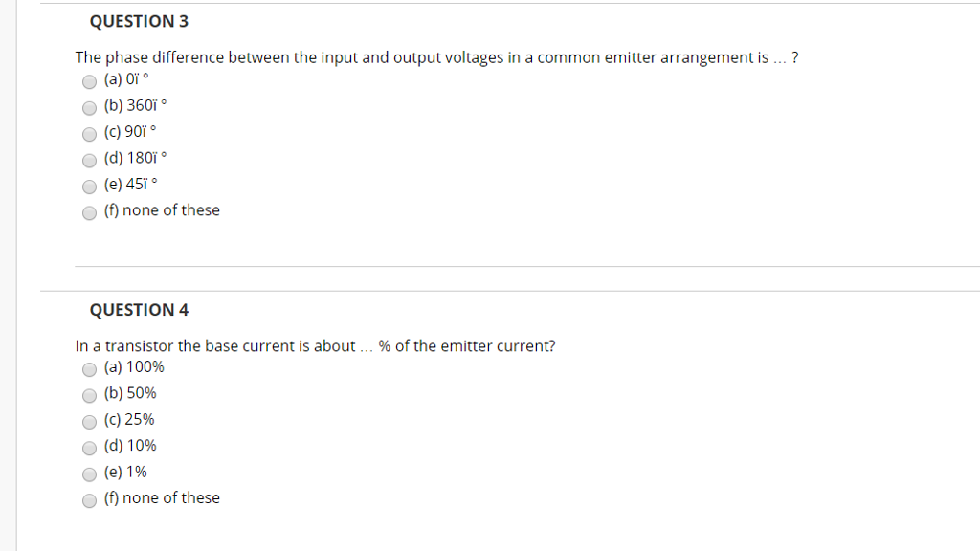Choose (f) none of these for Question 4

pyautogui.click(x=89, y=500)
